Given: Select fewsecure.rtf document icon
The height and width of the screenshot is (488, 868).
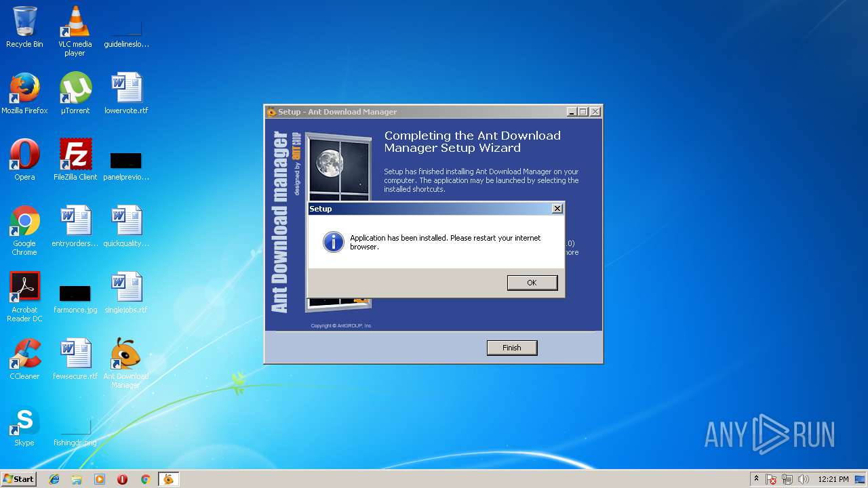Looking at the screenshot, I should [75, 359].
